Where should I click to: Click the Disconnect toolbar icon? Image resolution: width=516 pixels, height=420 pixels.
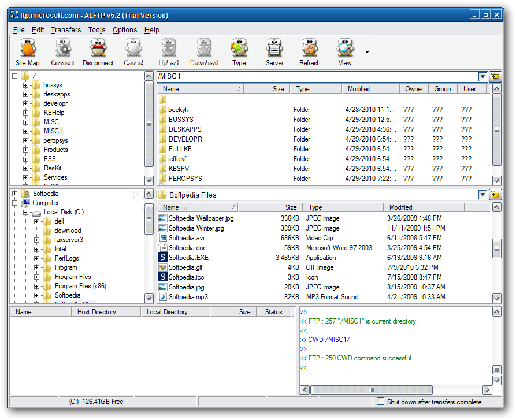pos(98,52)
